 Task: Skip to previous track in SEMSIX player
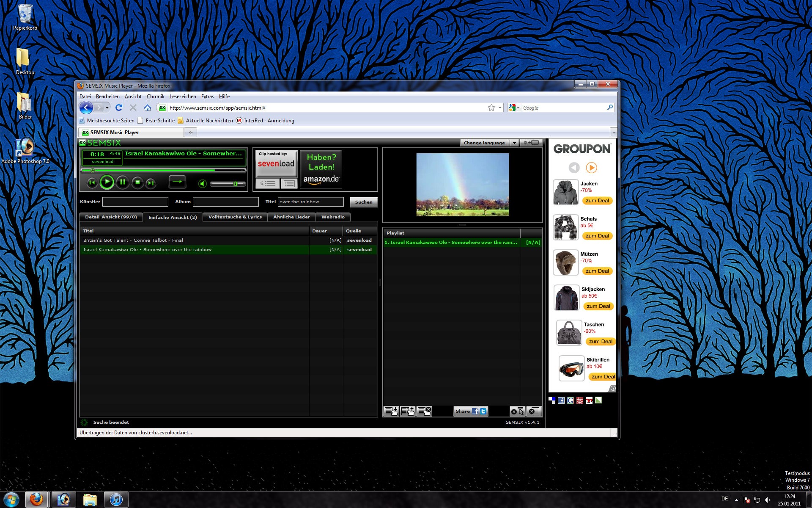tap(92, 183)
